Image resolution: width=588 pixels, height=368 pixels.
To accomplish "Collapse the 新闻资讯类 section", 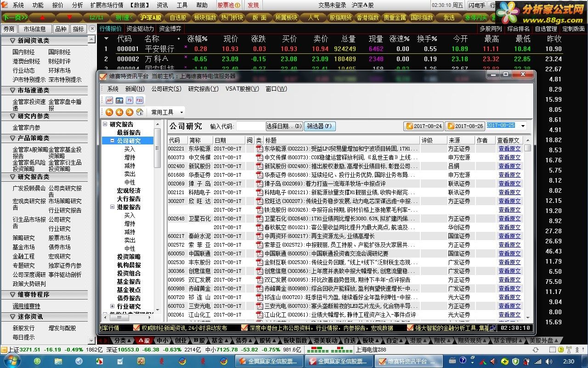I will (x=13, y=41).
